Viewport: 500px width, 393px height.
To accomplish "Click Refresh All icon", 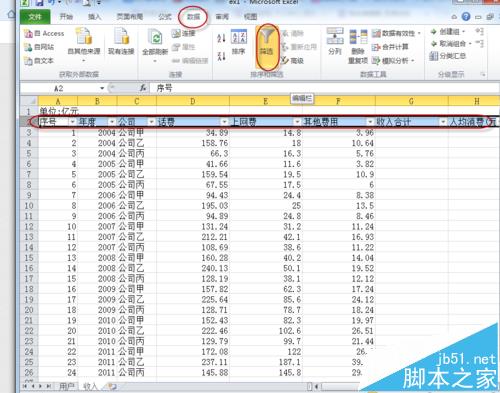I will (x=155, y=37).
